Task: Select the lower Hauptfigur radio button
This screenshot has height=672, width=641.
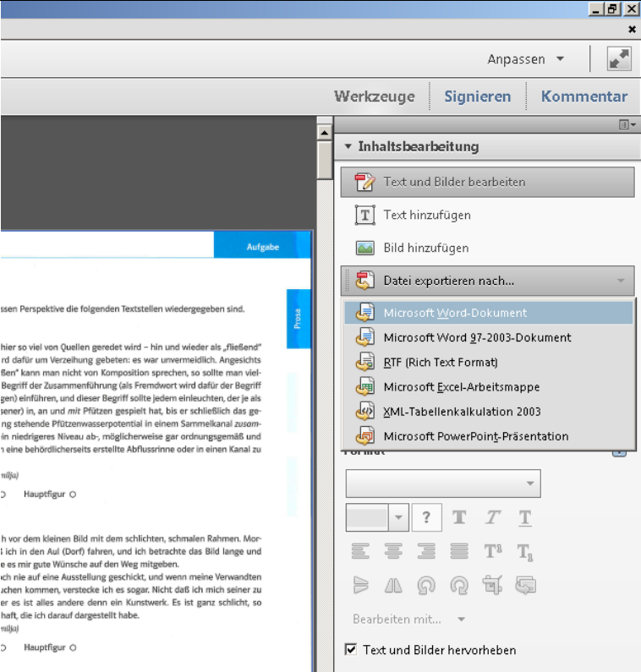Action: (73, 647)
